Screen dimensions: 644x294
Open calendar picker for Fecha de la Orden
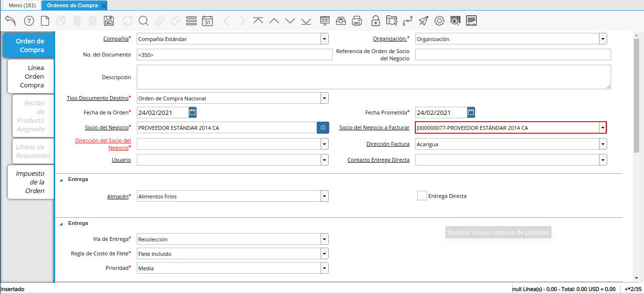[x=192, y=112]
